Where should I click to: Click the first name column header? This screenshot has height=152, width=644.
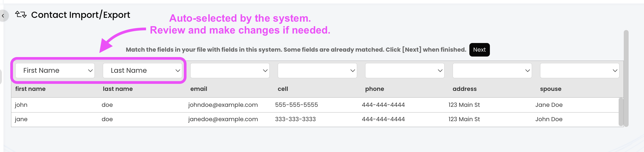coord(30,89)
